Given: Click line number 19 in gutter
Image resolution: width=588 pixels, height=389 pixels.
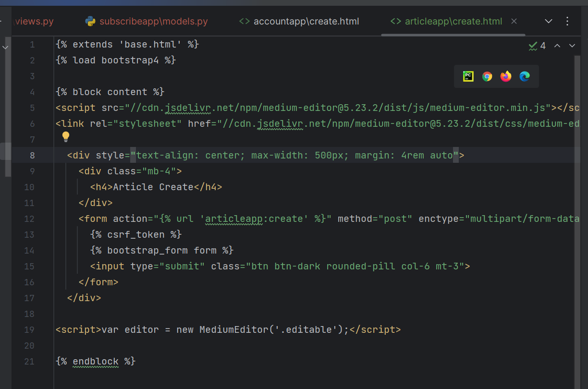Looking at the screenshot, I should [29, 329].
